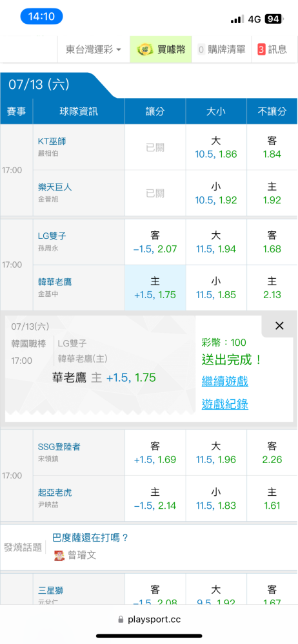
Task: Open the KT巫師 team info link
Action: tap(52, 141)
